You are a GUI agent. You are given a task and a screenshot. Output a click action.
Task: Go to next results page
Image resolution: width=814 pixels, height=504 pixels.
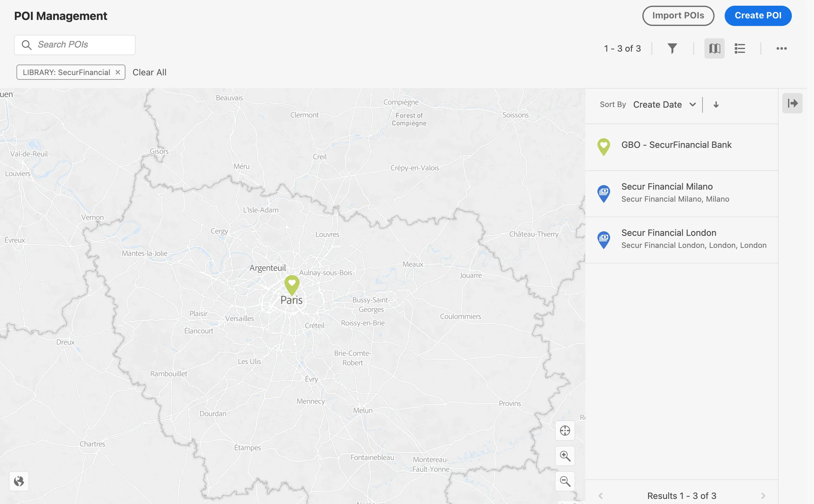pos(763,496)
